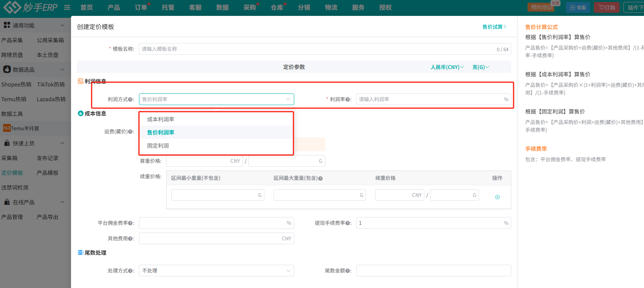Select 成本利润率 from the dropdown list
Screen dimensions: 644x288
(161, 119)
